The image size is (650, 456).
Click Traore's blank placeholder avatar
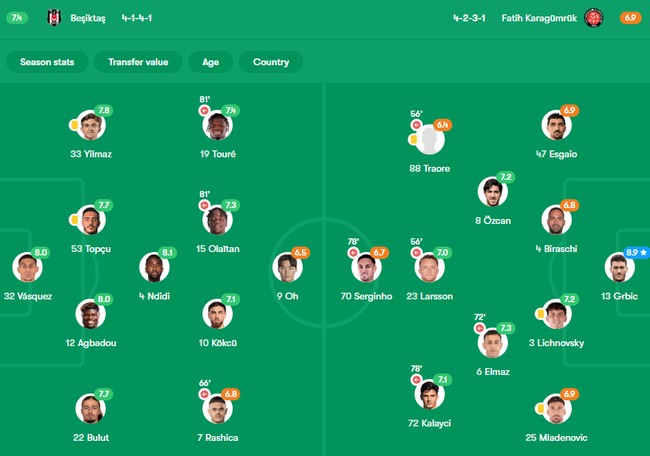click(x=429, y=140)
